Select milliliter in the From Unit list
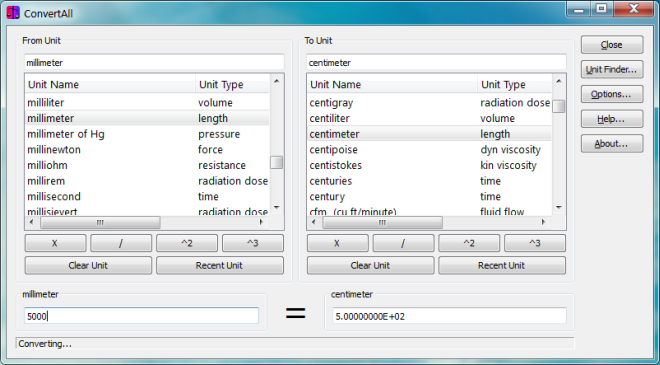 (147, 103)
